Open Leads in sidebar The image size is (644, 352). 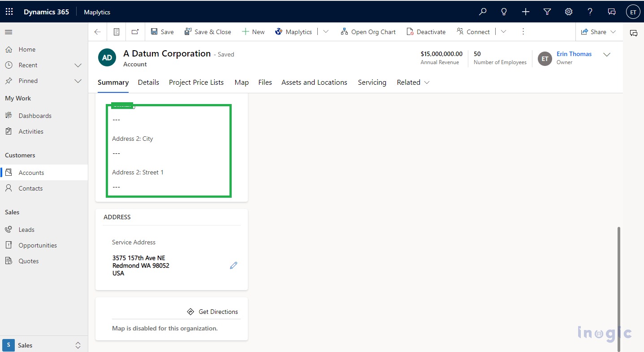pyautogui.click(x=44, y=230)
